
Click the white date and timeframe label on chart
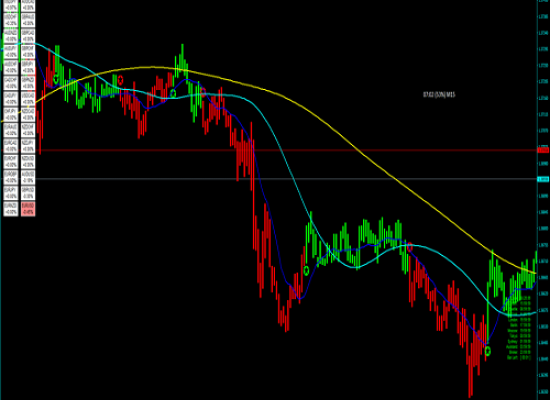point(439,95)
